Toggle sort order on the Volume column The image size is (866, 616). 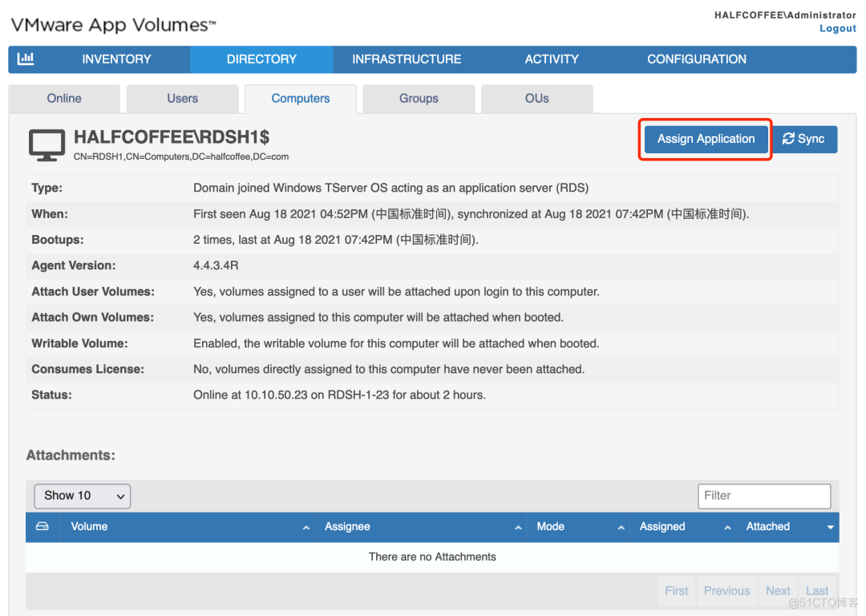click(x=306, y=527)
